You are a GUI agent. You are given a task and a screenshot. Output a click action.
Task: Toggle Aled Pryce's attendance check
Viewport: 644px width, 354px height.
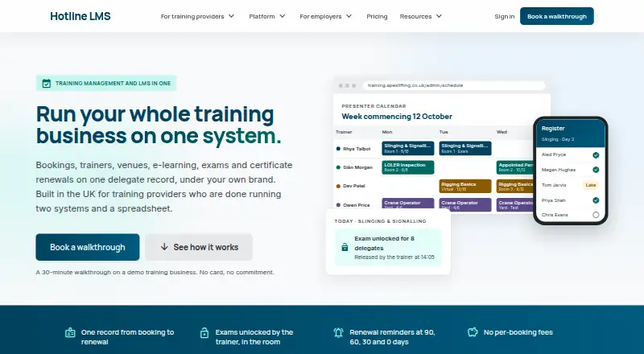tap(596, 154)
